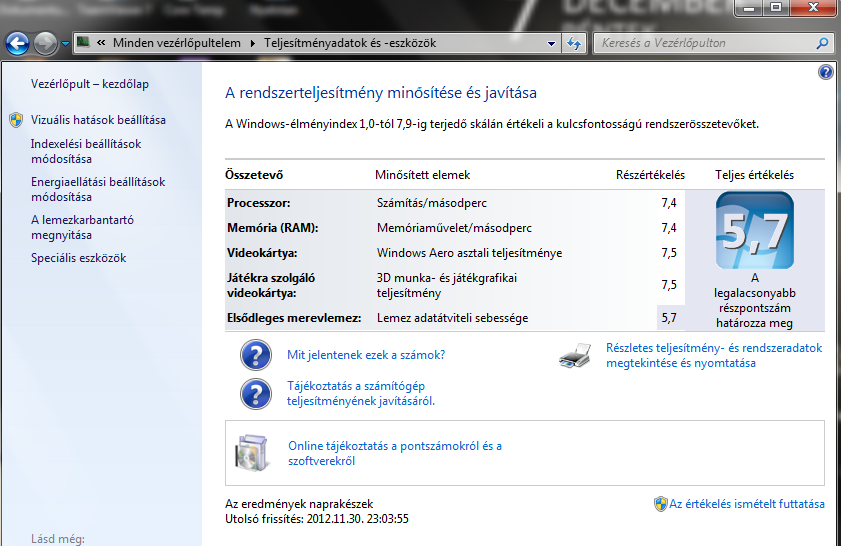This screenshot has width=841, height=546.
Task: Click the magnifier search icon
Action: 822,43
